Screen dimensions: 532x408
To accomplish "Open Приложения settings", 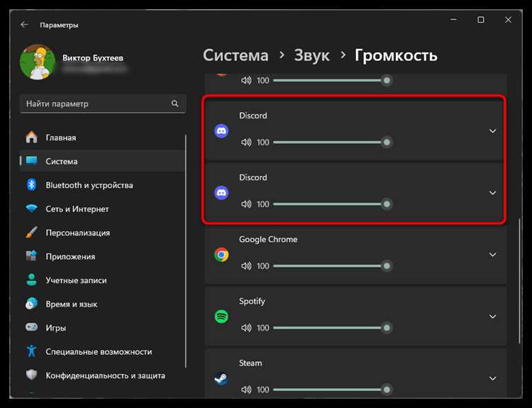I will [102, 256].
